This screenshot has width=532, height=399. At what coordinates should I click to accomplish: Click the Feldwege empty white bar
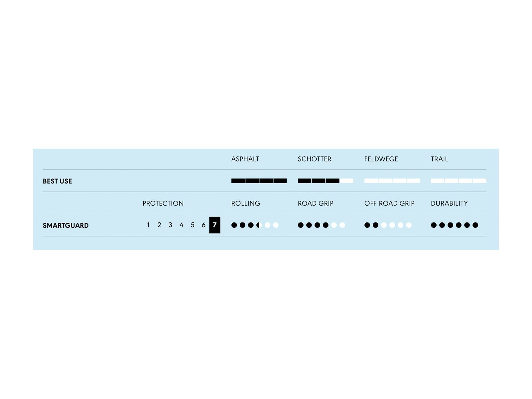click(392, 181)
